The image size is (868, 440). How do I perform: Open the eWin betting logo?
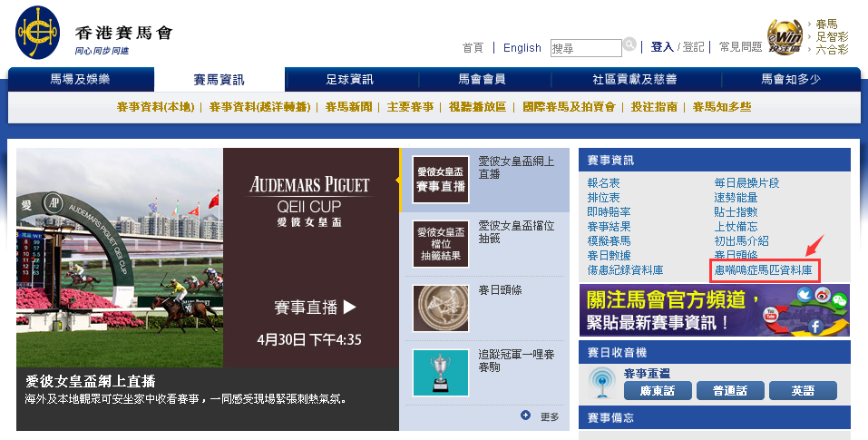785,37
